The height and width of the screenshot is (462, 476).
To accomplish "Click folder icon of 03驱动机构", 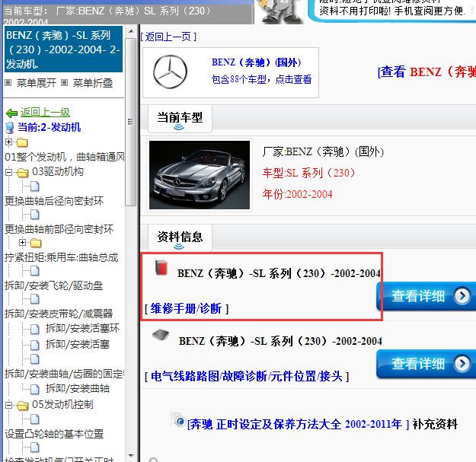I will (x=22, y=173).
